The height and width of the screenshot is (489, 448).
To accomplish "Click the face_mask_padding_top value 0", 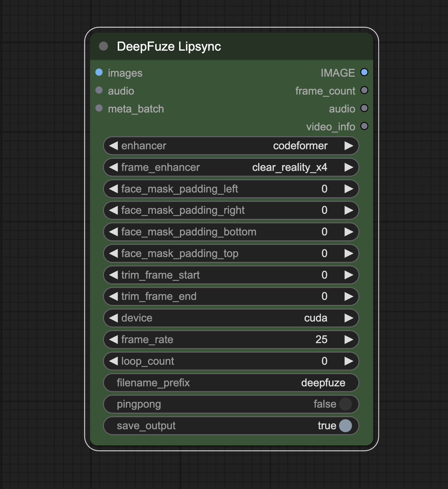I will tap(325, 254).
